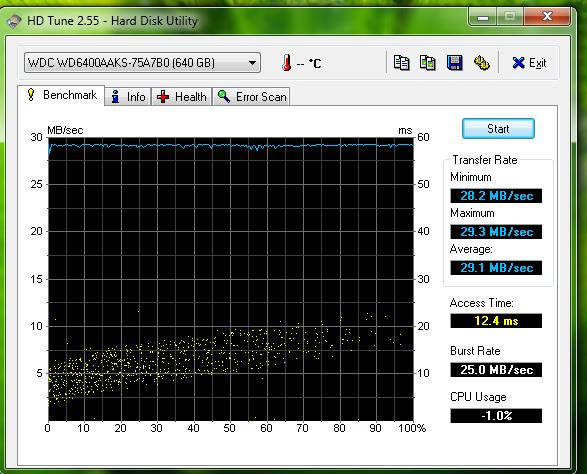
Task: Click the copy text to clipboard icon
Action: pos(401,63)
